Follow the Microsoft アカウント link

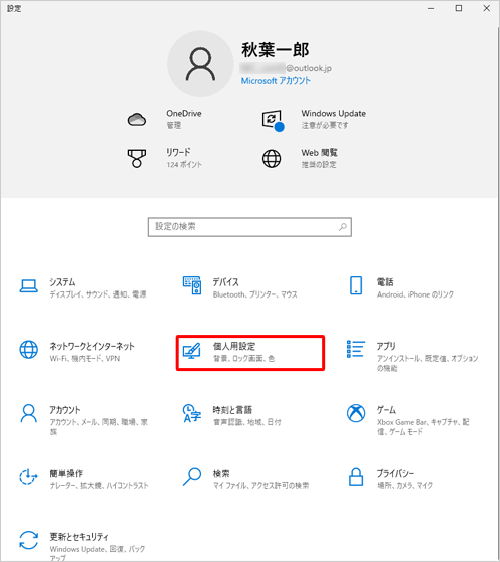(x=275, y=81)
